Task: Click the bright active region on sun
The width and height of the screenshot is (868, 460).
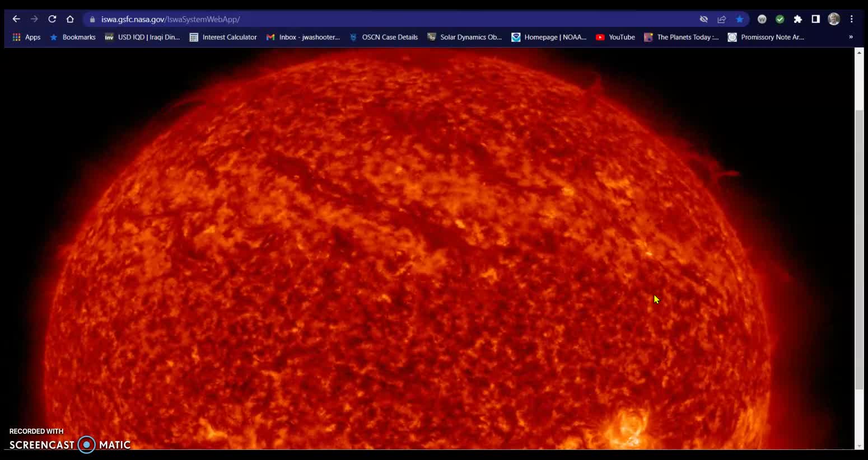Action: [628, 429]
